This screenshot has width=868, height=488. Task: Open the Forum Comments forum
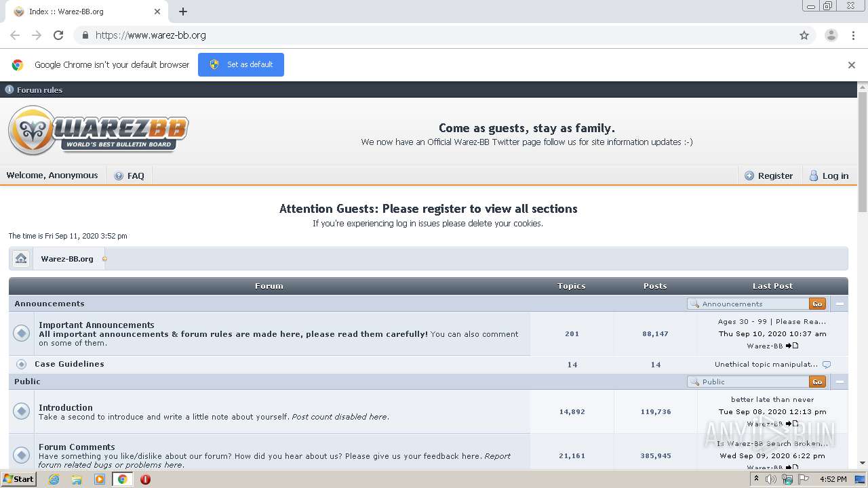point(77,447)
